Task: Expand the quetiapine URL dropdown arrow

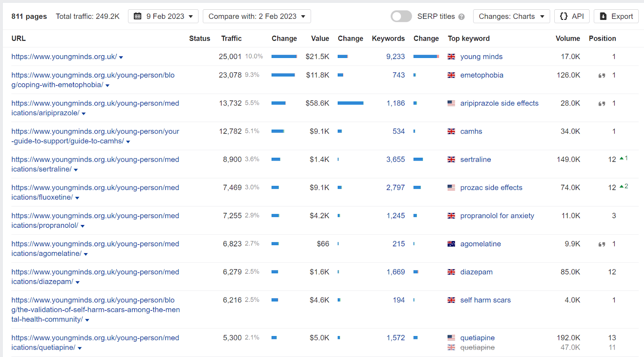Action: 80,348
